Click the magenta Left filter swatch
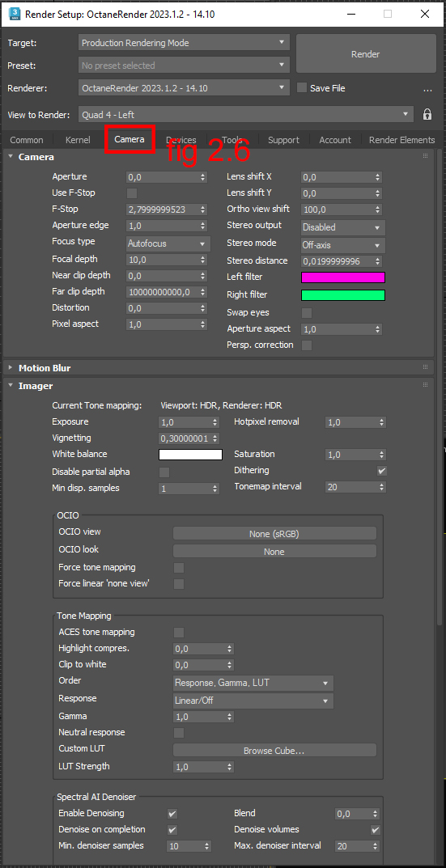The height and width of the screenshot is (868, 446). [343, 277]
